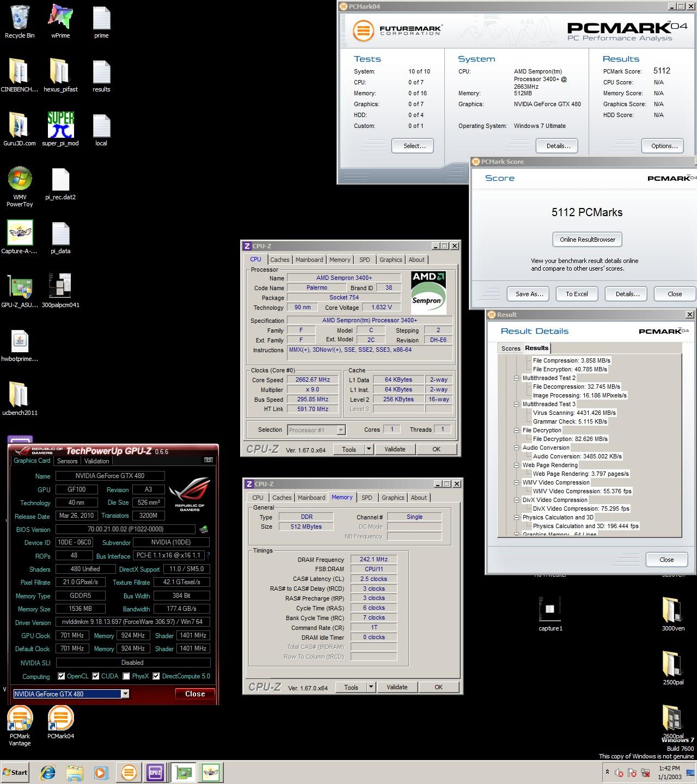Open the Tools dropdown arrow in CPU-Z Memory window
The image size is (697, 784).
coord(371,687)
